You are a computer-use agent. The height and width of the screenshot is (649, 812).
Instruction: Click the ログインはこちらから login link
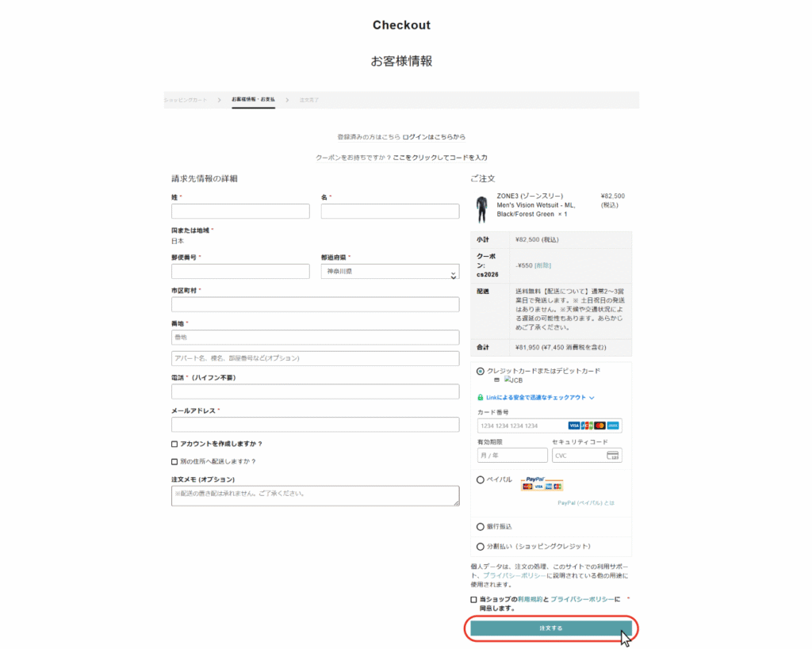pos(434,136)
